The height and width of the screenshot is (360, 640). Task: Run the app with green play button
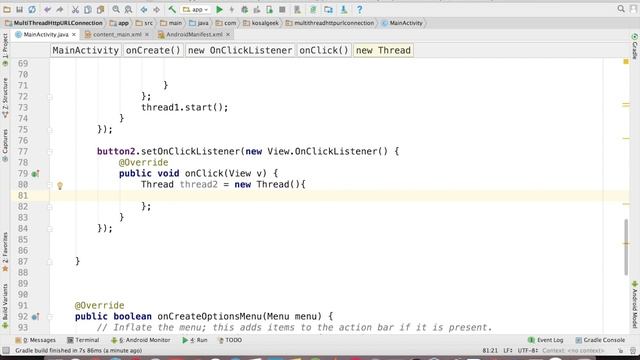click(x=219, y=9)
